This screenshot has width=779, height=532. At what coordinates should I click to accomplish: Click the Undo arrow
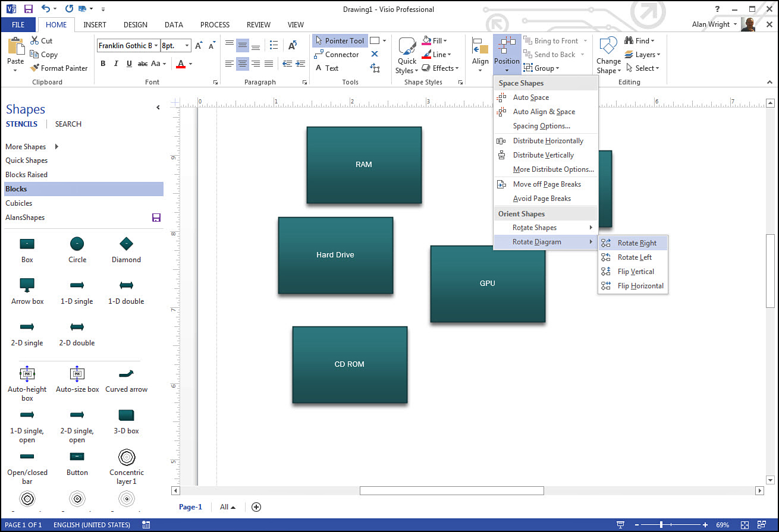(x=46, y=9)
